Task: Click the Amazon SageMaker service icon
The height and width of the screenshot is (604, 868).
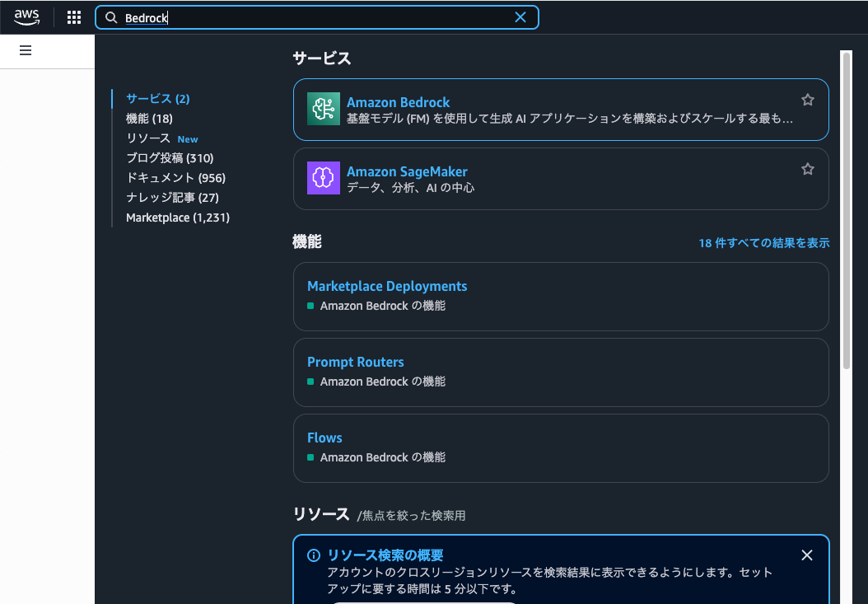Action: (323, 178)
